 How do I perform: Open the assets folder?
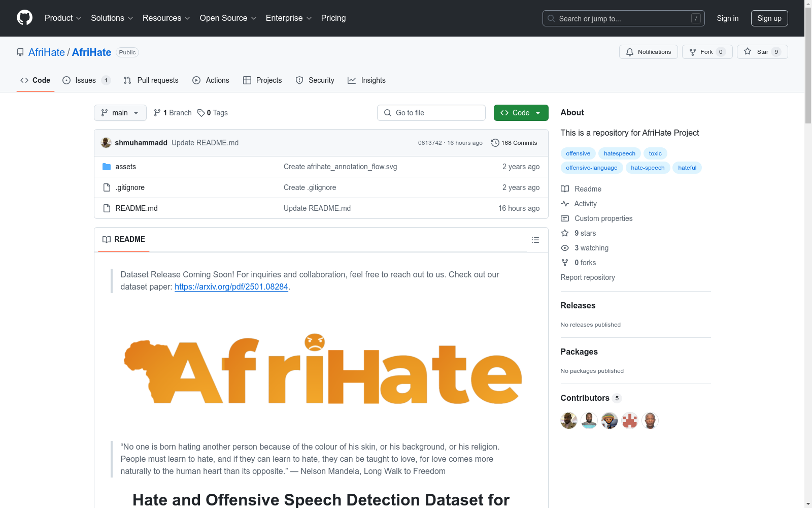125,167
